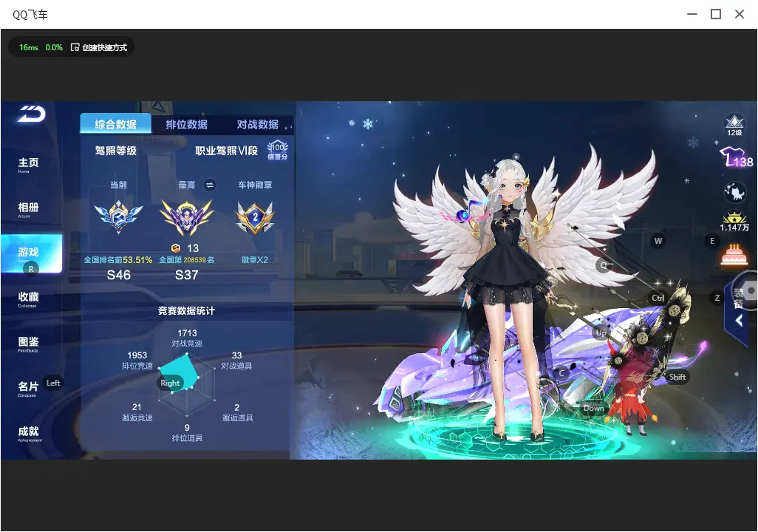This screenshot has height=532, width=758.
Task: Click the Down key overlay button
Action: point(594,408)
